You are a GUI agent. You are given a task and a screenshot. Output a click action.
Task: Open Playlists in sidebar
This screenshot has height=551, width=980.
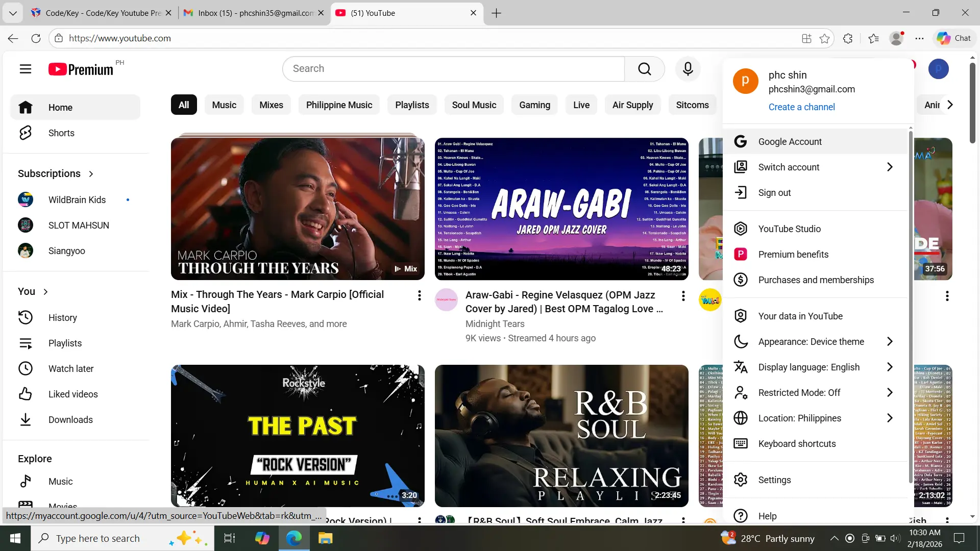coord(75,343)
